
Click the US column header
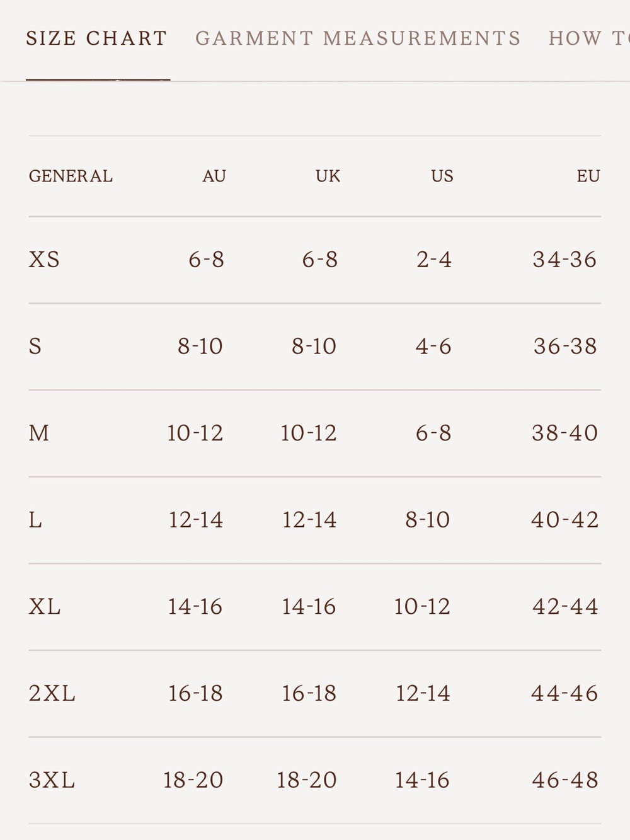pos(442,176)
